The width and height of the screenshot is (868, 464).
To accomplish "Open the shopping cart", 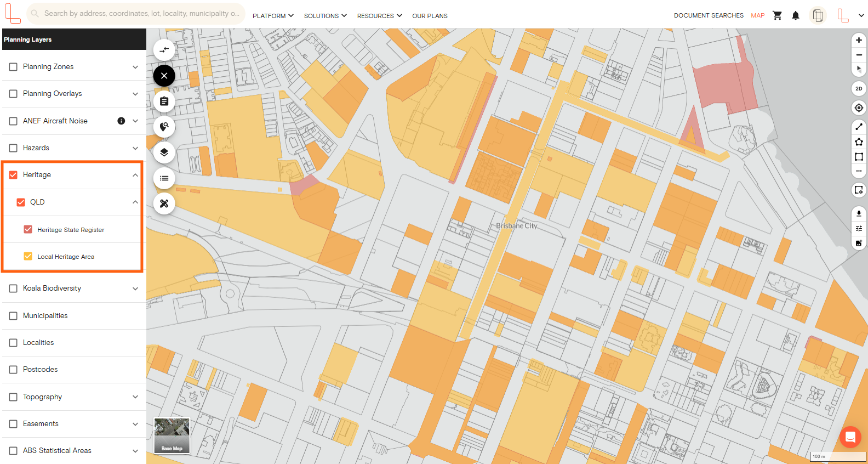I will coord(777,15).
